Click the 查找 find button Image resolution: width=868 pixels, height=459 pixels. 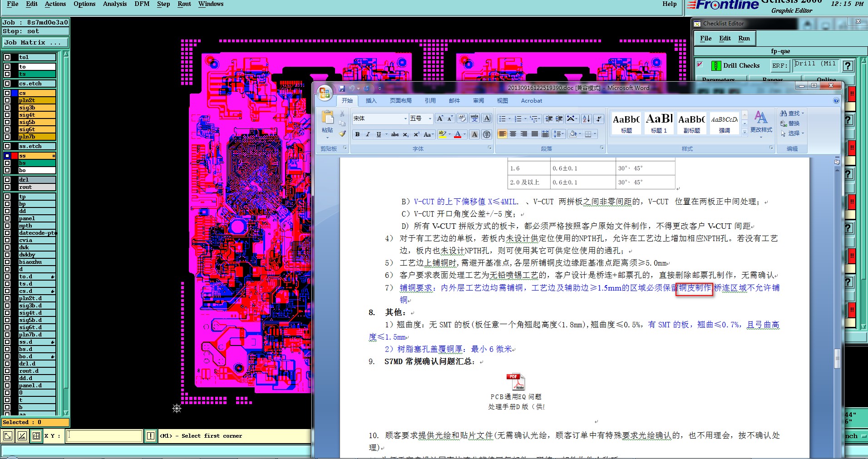tap(793, 114)
